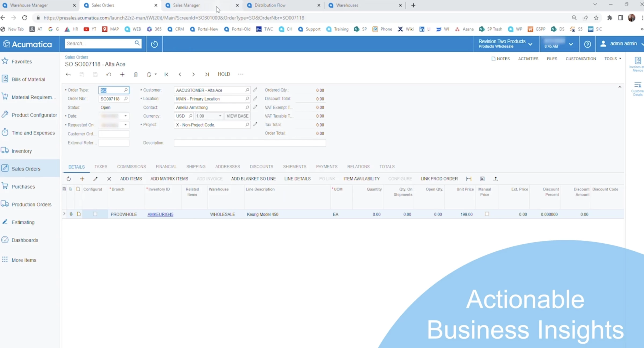This screenshot has width=644, height=348.
Task: Open the help question mark icon
Action: 587,44
